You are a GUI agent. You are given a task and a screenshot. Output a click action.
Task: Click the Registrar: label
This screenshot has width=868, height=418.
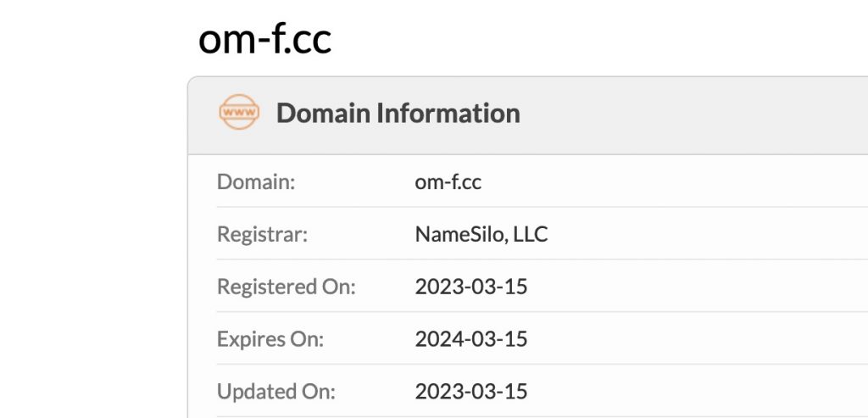[x=262, y=234]
